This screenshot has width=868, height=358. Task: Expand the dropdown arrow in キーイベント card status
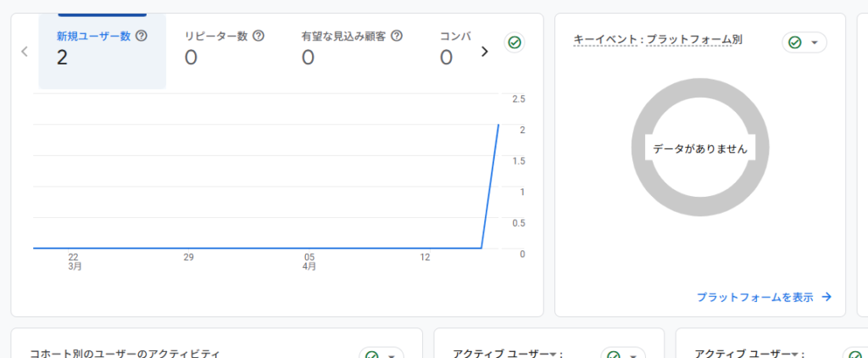click(x=815, y=42)
